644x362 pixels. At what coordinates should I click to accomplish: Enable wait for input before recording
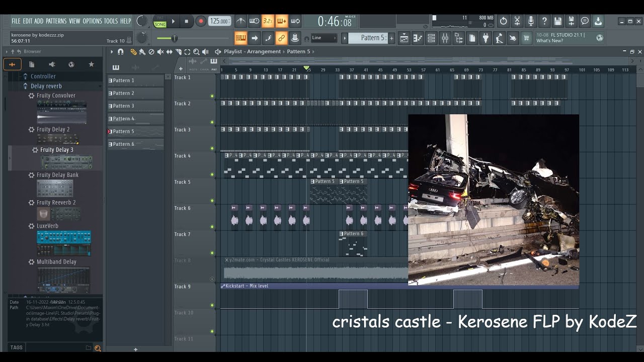(255, 21)
